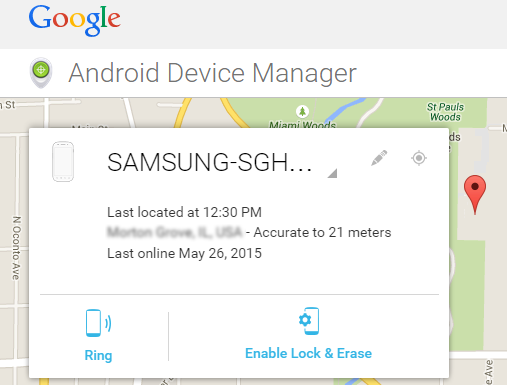
Task: Open the device selector dropdown triangle
Action: (332, 173)
